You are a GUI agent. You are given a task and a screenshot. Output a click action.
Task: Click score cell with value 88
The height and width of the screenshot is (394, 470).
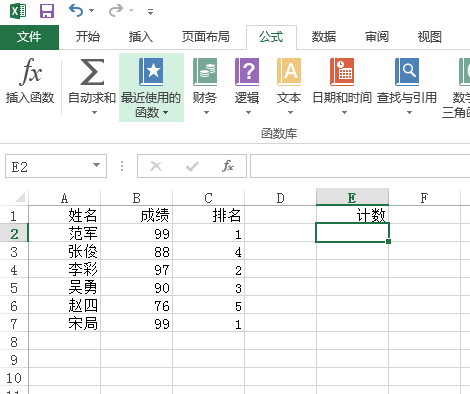pos(136,251)
